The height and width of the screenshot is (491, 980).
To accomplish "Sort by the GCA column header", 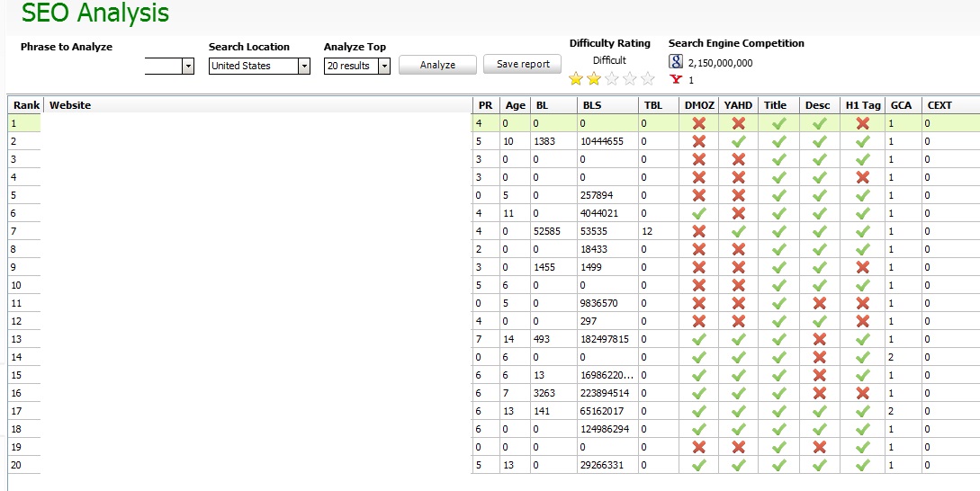I will point(904,105).
